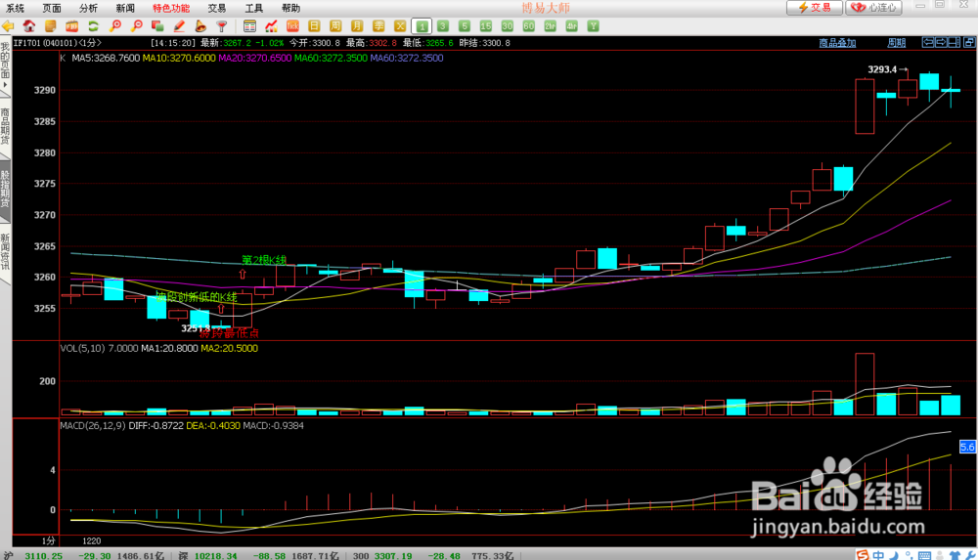This screenshot has height=560, width=978.
Task: Click the 1分 period label at bottom
Action: pyautogui.click(x=48, y=540)
